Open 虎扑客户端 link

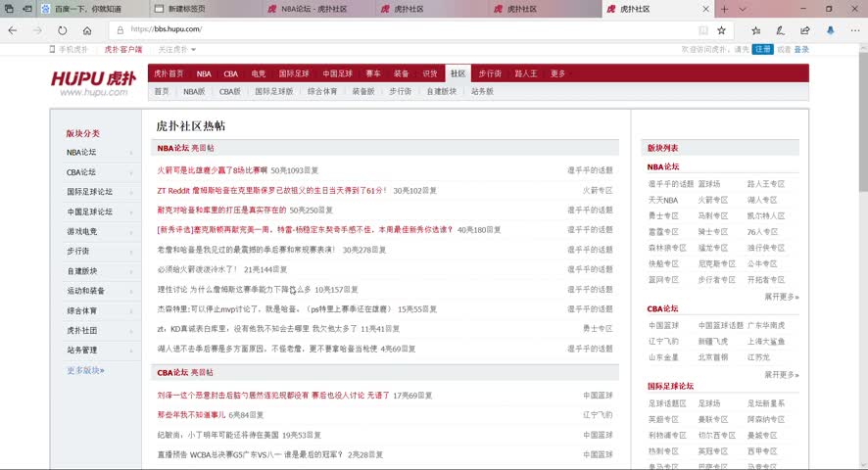(x=123, y=49)
